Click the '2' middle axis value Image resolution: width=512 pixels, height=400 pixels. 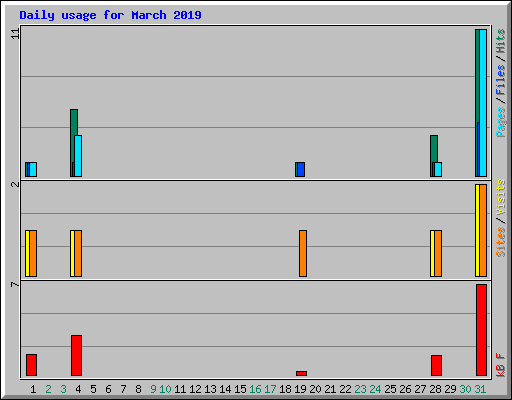(15, 184)
